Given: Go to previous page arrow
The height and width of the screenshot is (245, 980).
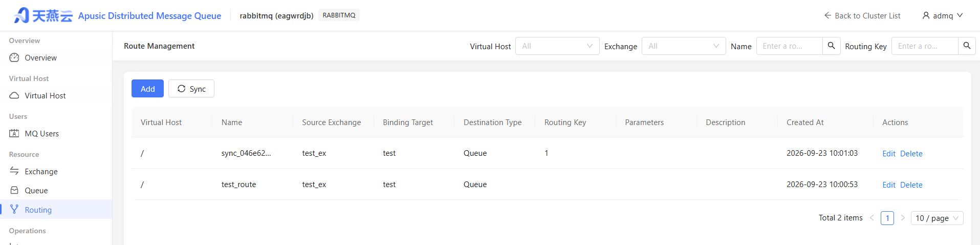Looking at the screenshot, I should pyautogui.click(x=872, y=218).
